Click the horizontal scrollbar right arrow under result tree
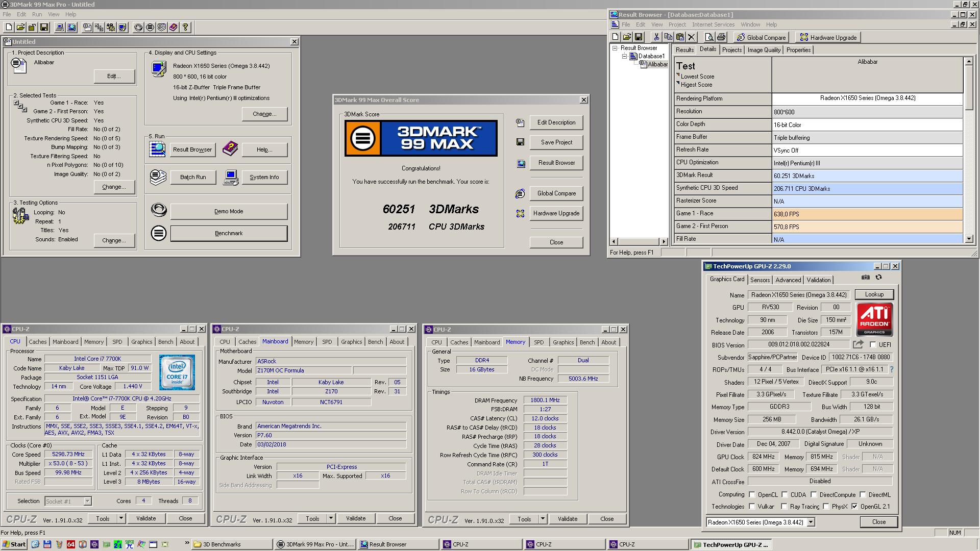This screenshot has width=980, height=551. coord(664,241)
